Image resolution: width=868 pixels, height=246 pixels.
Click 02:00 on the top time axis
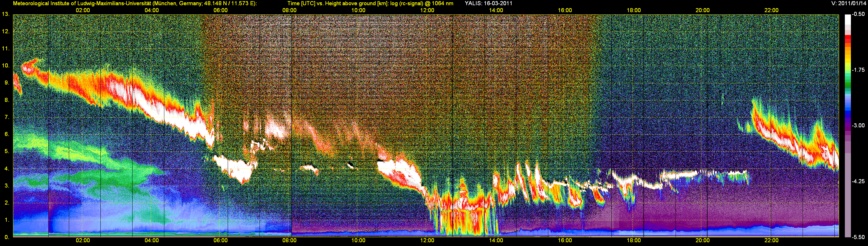click(83, 10)
